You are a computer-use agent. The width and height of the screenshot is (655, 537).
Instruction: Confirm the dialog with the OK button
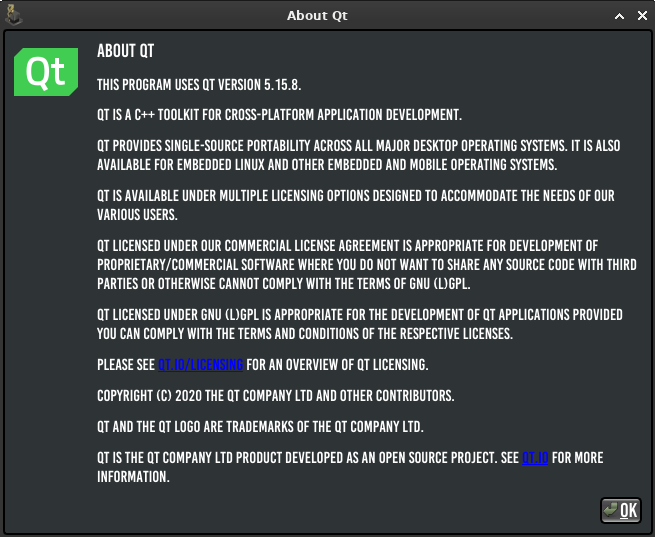[621, 510]
